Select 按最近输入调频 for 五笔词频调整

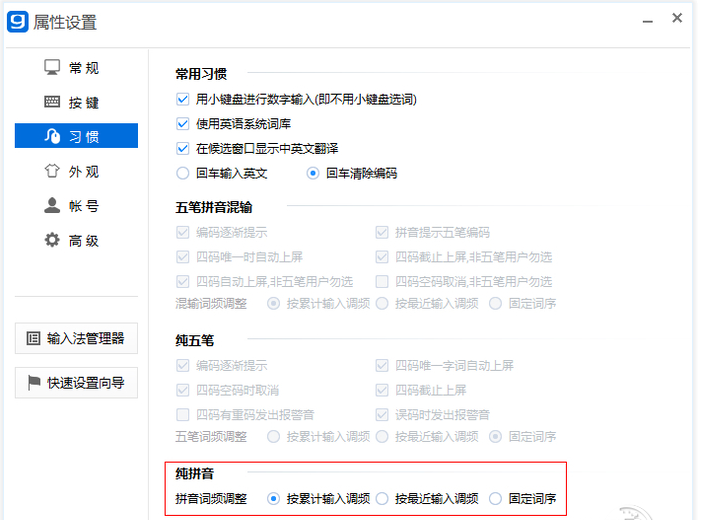[382, 437]
